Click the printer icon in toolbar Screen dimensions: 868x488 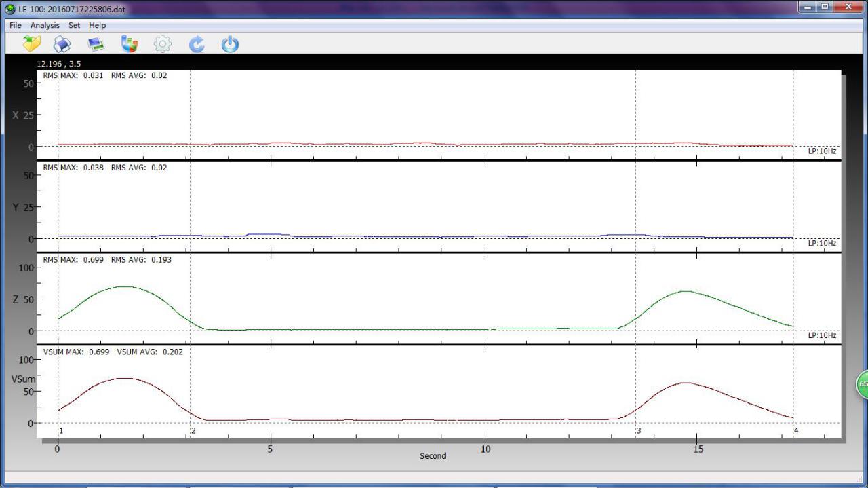coord(62,44)
